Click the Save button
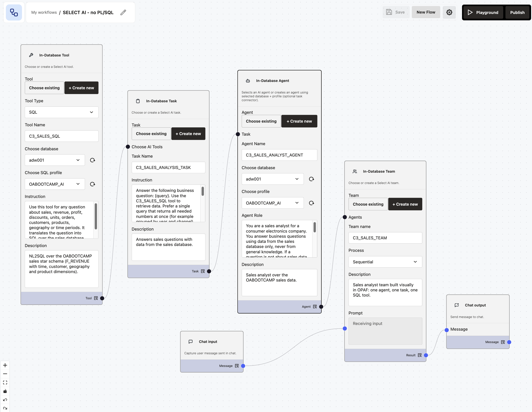Image resolution: width=532 pixels, height=412 pixels. pos(396,12)
